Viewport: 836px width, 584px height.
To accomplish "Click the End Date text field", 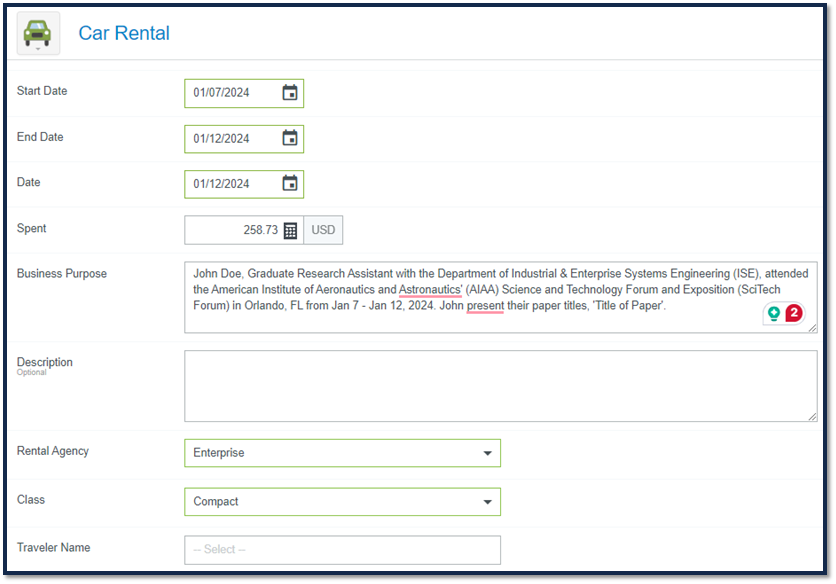I will [x=244, y=139].
